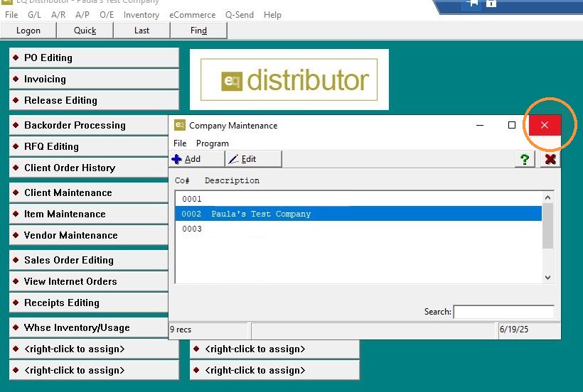Viewport: 583px width, 392px height.
Task: Click the list scrollbar down arrow
Action: [547, 277]
